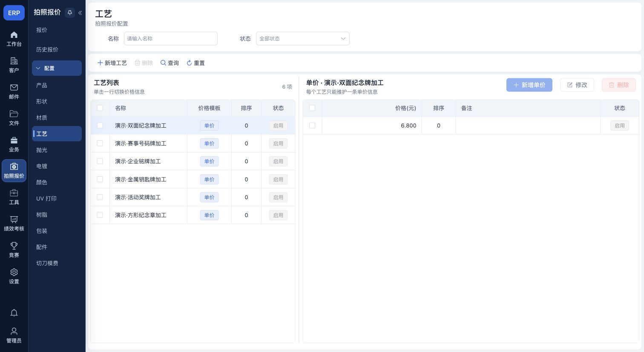
Task: Click the 6 项 count label
Action: pos(287,87)
